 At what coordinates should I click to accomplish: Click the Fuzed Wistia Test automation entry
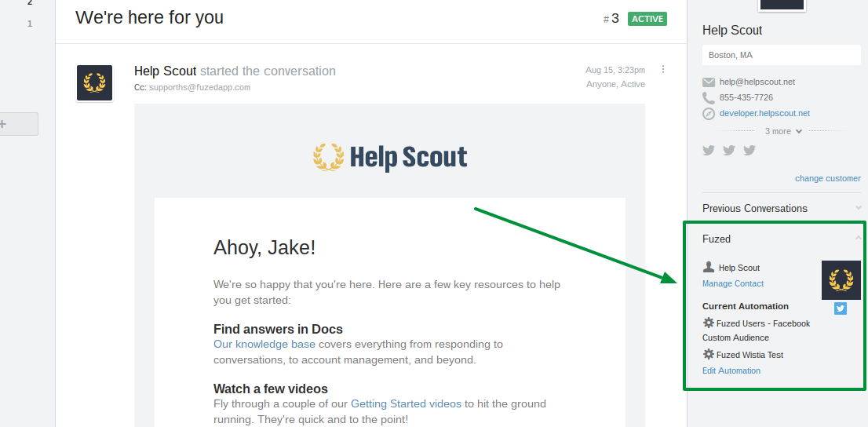749,355
